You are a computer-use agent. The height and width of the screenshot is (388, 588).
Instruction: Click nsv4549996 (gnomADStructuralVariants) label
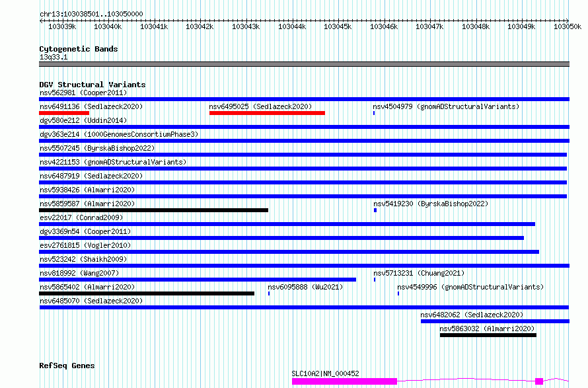470,287
